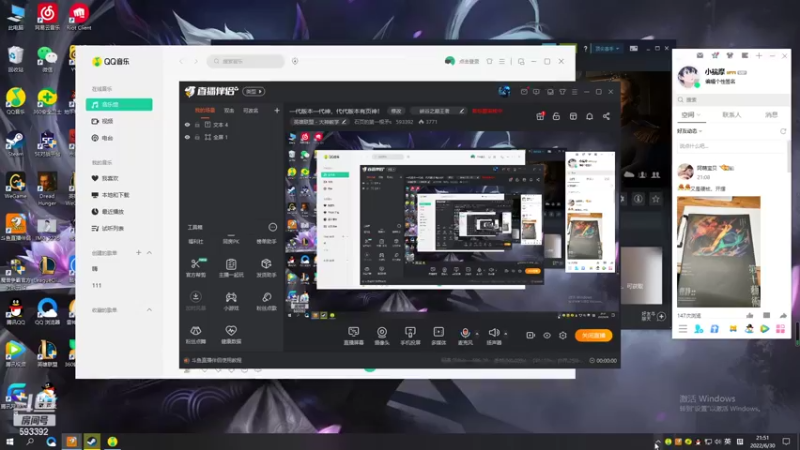This screenshot has height=450, width=800.
Task: Toggle visibility eye for 全屏 1 layer
Action: tap(187, 137)
